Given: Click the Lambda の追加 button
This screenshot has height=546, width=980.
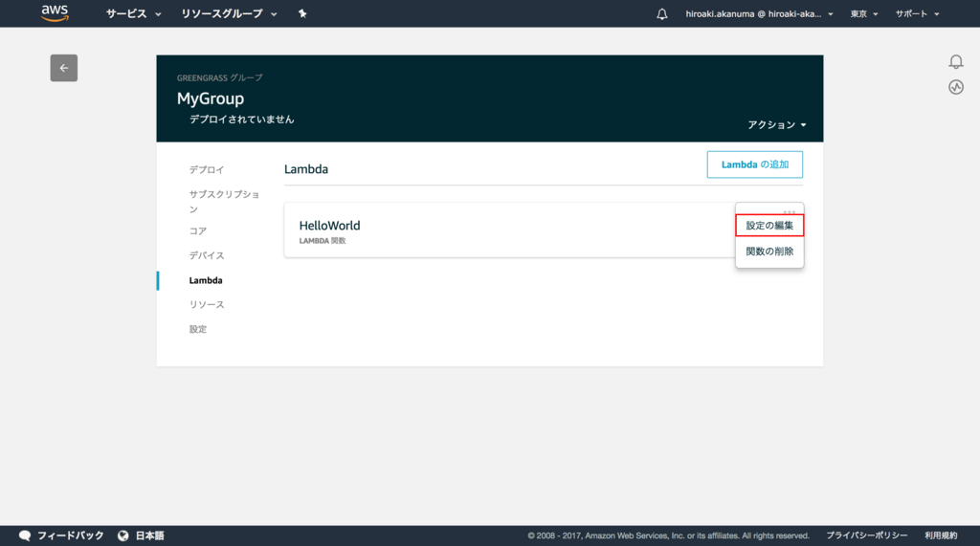Looking at the screenshot, I should [x=754, y=164].
